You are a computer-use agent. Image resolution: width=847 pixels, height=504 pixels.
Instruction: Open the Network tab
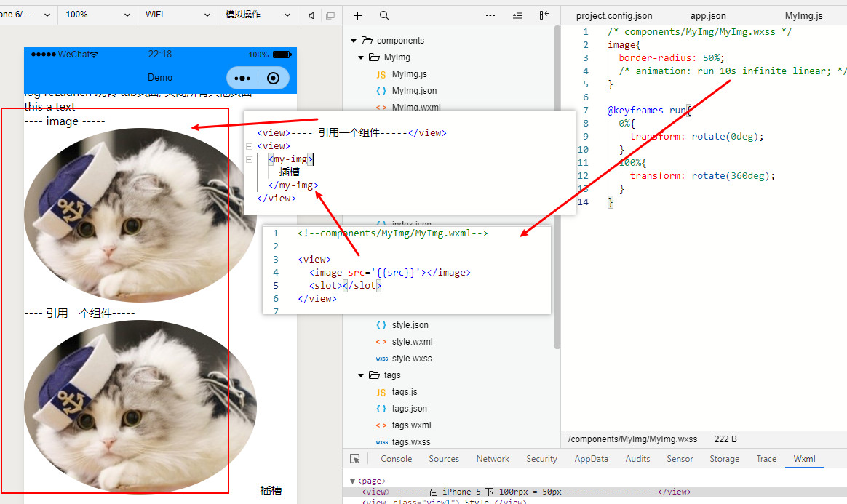(493, 459)
